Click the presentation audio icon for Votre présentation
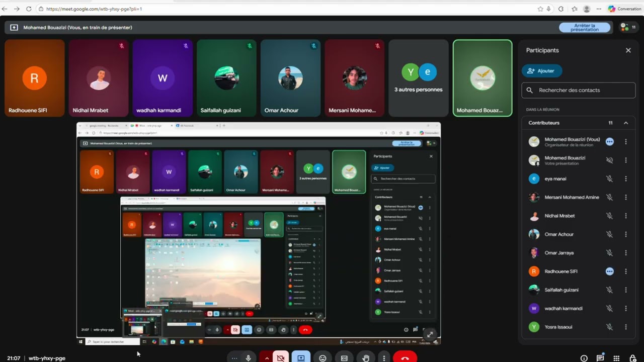 (609, 160)
